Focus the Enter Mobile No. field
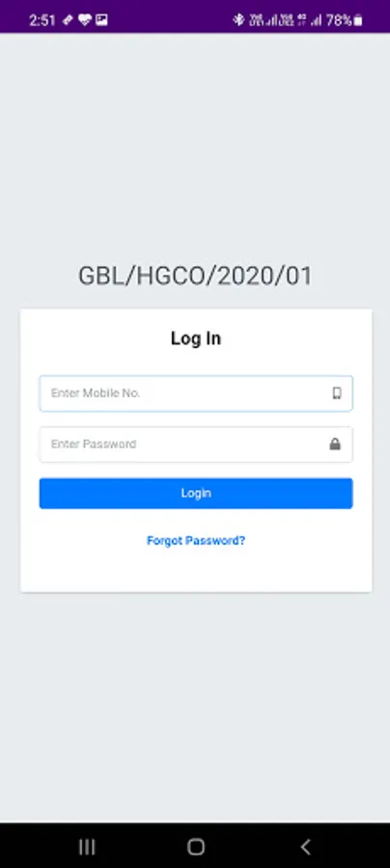The width and height of the screenshot is (390, 868). coord(196,393)
